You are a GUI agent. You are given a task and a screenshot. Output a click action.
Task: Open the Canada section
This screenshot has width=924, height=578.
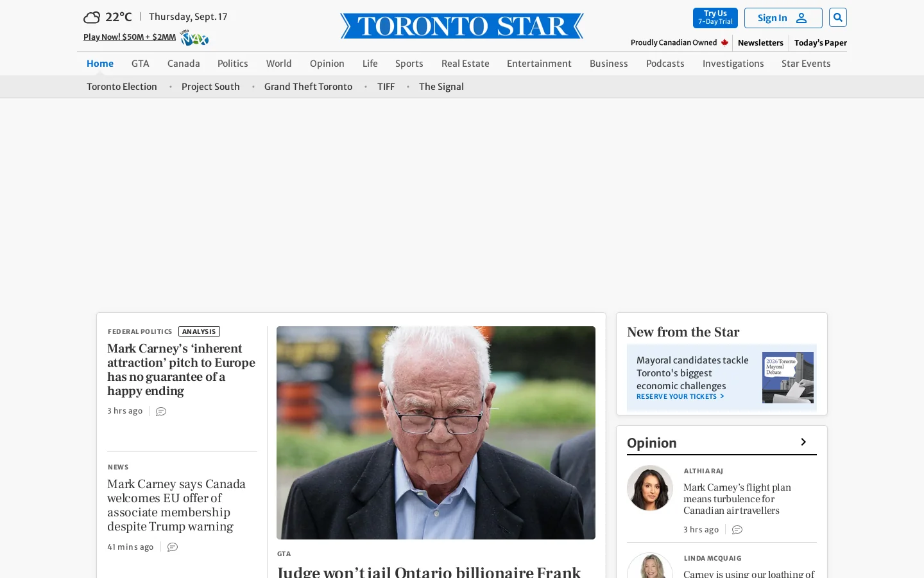pos(184,64)
